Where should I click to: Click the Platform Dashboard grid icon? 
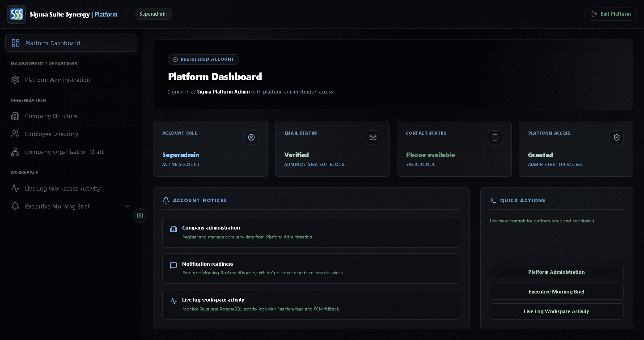(x=16, y=43)
